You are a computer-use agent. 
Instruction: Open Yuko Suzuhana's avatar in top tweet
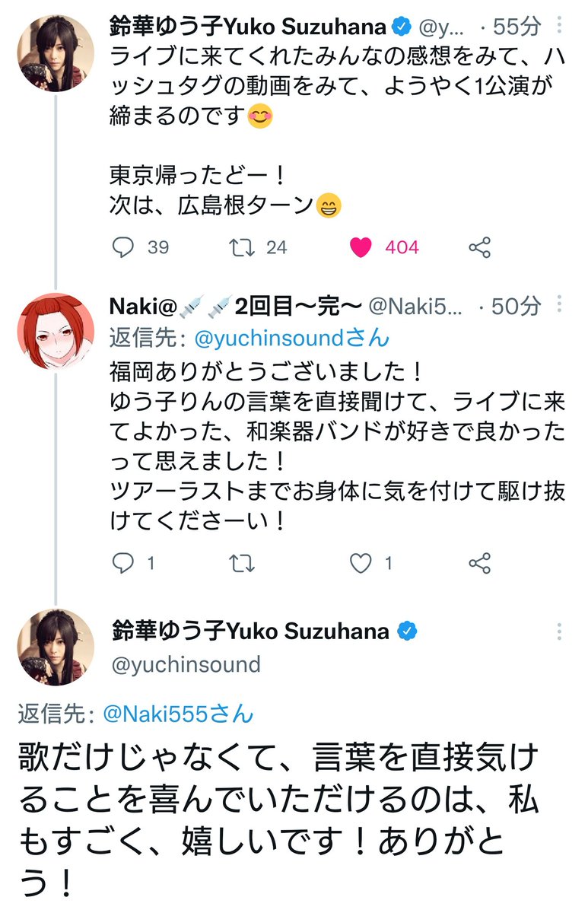[x=56, y=52]
